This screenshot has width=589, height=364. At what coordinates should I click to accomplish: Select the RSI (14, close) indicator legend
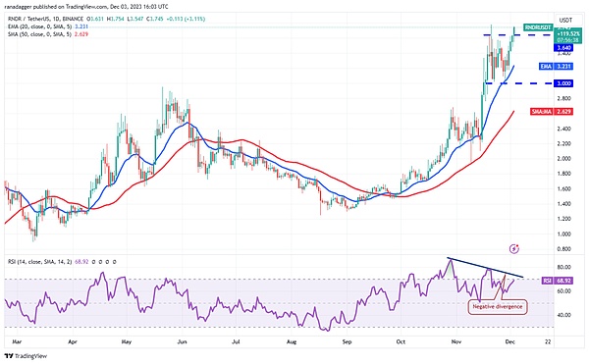click(40, 262)
